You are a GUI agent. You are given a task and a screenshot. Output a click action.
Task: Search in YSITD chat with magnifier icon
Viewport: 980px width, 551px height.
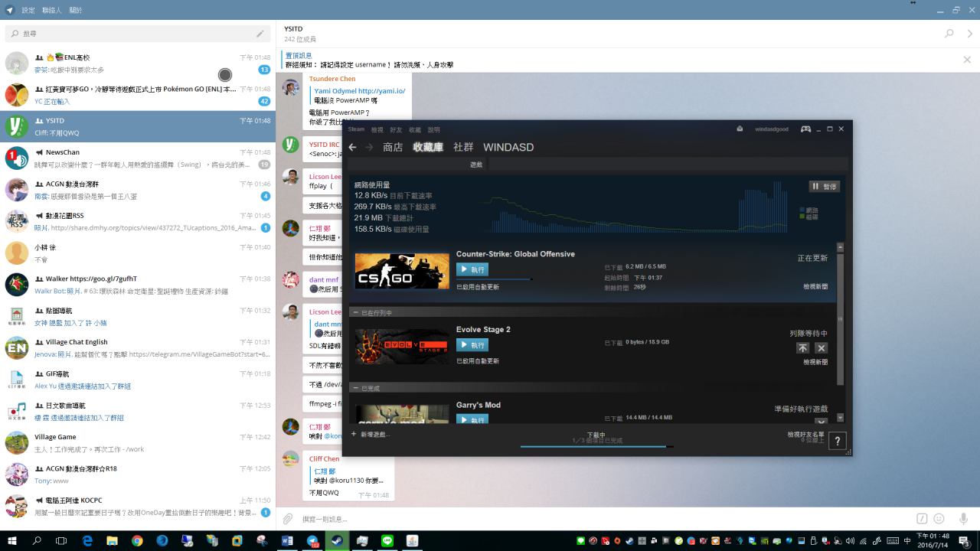click(x=949, y=34)
